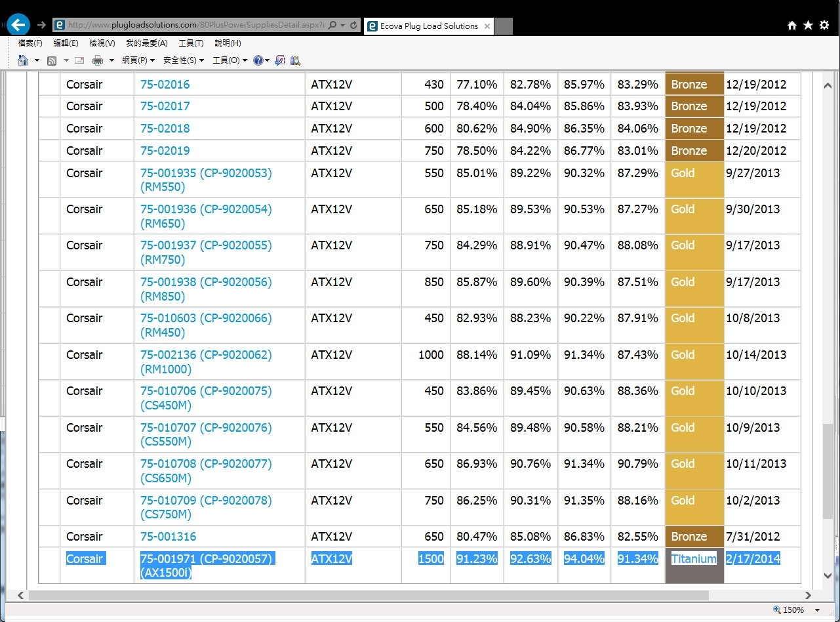The image size is (840, 622).
Task: Open the RSS feeds dropdown arrow
Action: click(x=66, y=60)
